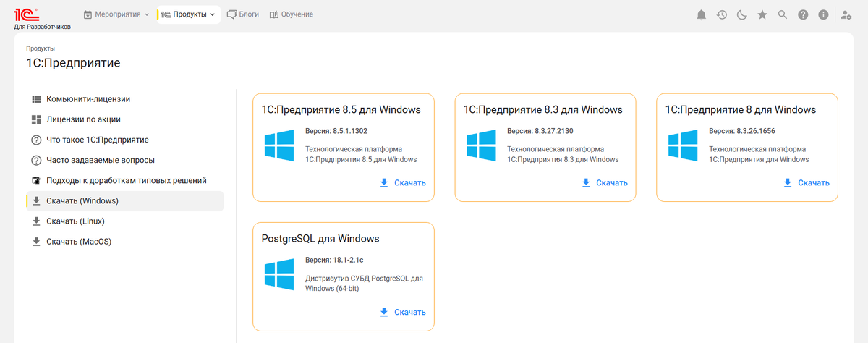Expand the Мероприятия dropdown menu

(116, 14)
